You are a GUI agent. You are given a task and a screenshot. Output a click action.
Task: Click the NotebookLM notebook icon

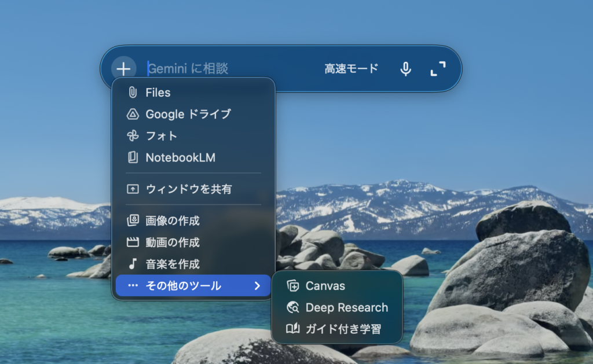pyautogui.click(x=133, y=157)
